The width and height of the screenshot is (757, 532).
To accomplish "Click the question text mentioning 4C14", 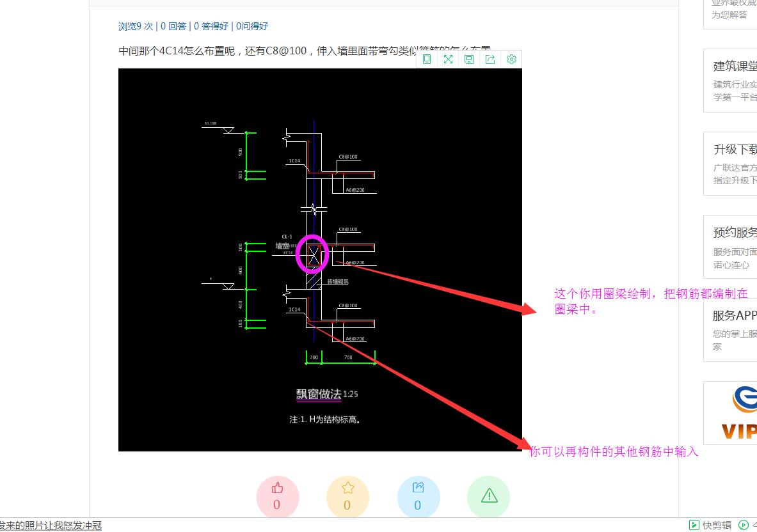I will point(305,51).
